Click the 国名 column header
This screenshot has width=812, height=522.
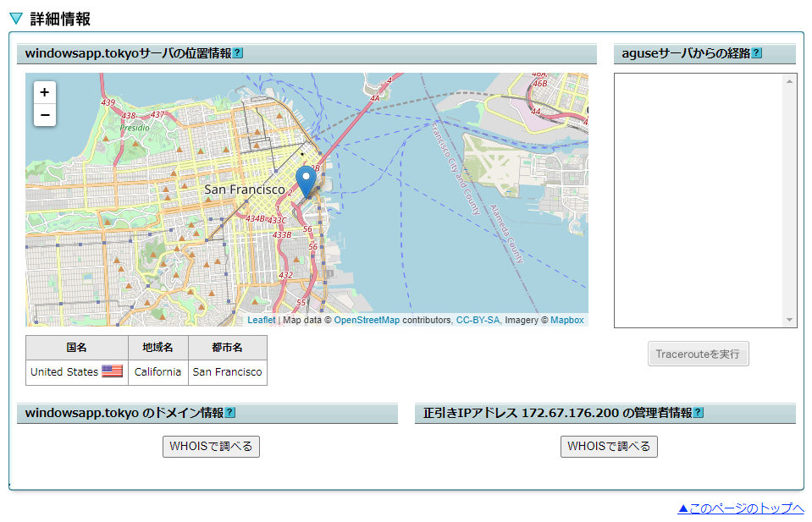coord(77,348)
